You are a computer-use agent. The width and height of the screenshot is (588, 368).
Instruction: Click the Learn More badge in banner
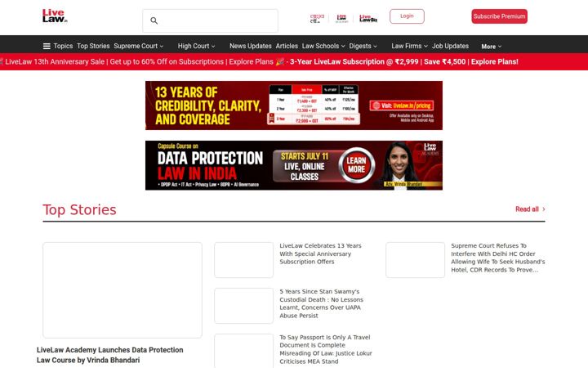(357, 165)
